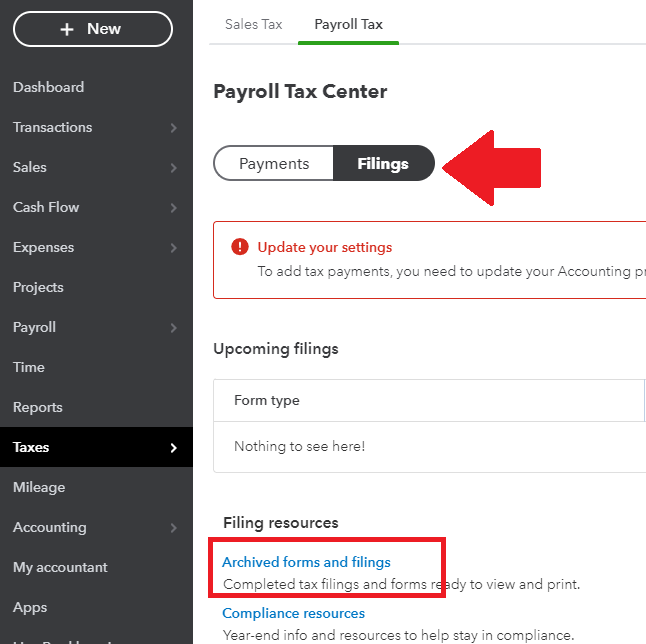Expand the Payroll sidebar chevron

[174, 328]
